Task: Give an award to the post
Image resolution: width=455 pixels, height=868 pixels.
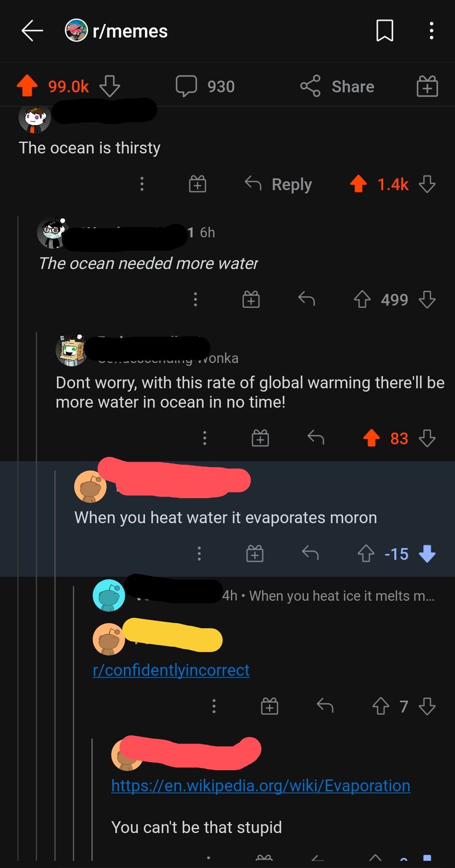Action: click(x=427, y=86)
